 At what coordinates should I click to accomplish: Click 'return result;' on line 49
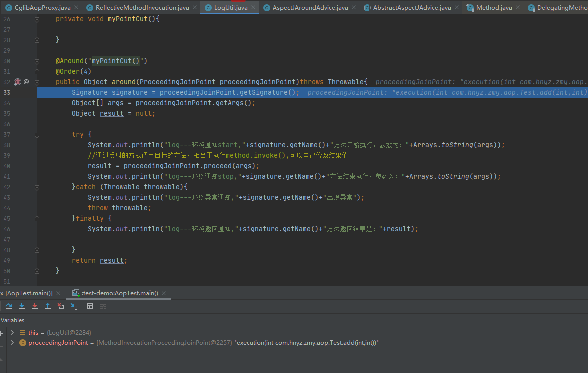pos(100,260)
